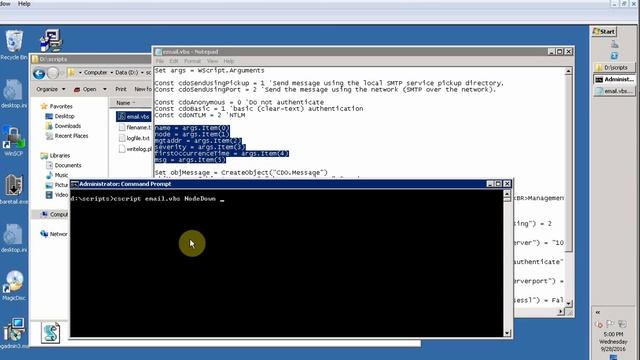Image resolution: width=640 pixels, height=360 pixels.
Task: Click right arrow of Notepad horizontal scrollbar
Action: [x=561, y=311]
